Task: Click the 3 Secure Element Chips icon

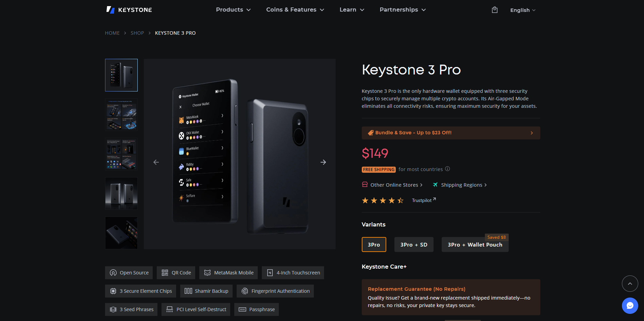Action: click(113, 291)
